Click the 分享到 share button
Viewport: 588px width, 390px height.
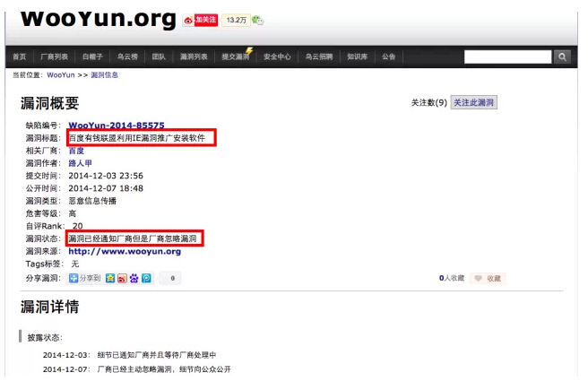[x=85, y=278]
